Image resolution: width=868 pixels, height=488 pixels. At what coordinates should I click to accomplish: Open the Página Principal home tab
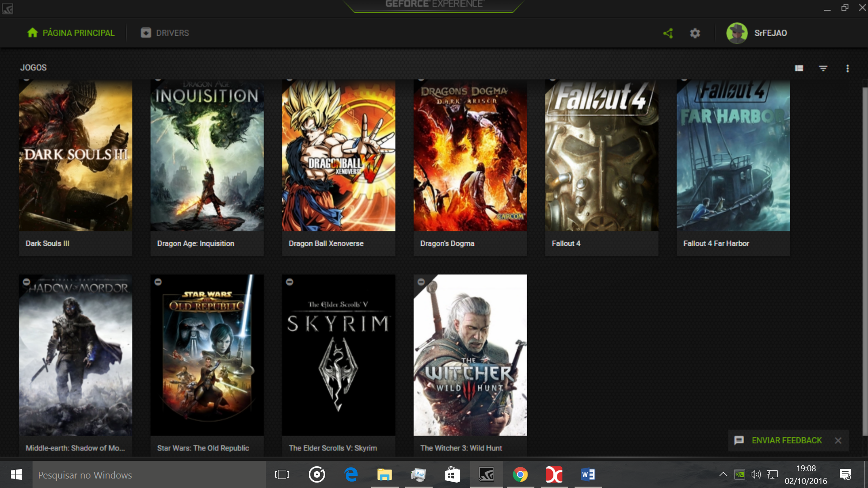click(x=71, y=33)
